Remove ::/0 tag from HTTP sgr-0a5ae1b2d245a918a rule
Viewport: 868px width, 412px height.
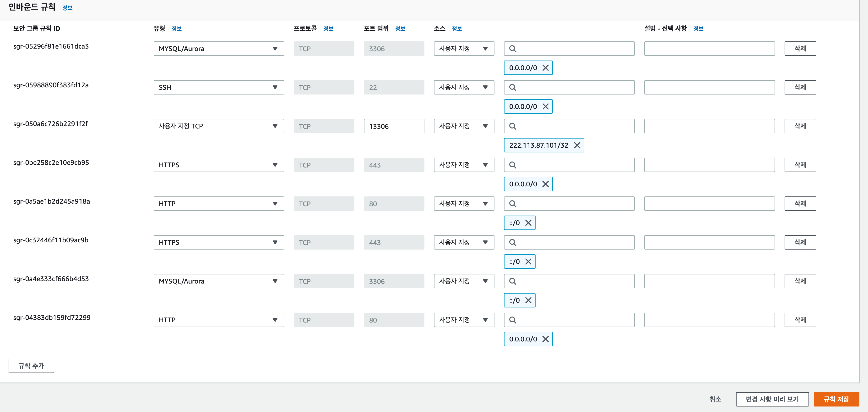tap(528, 223)
